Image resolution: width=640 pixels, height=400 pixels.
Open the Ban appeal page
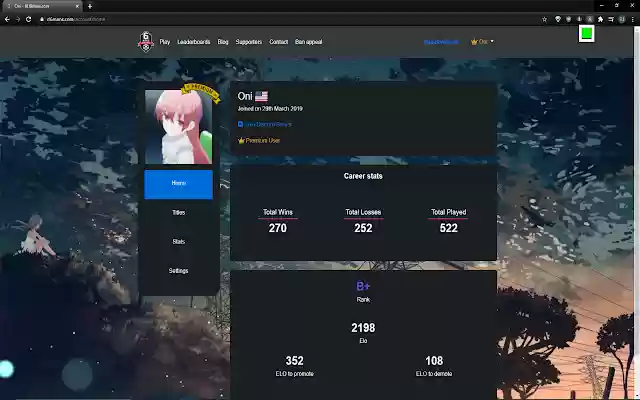click(309, 42)
